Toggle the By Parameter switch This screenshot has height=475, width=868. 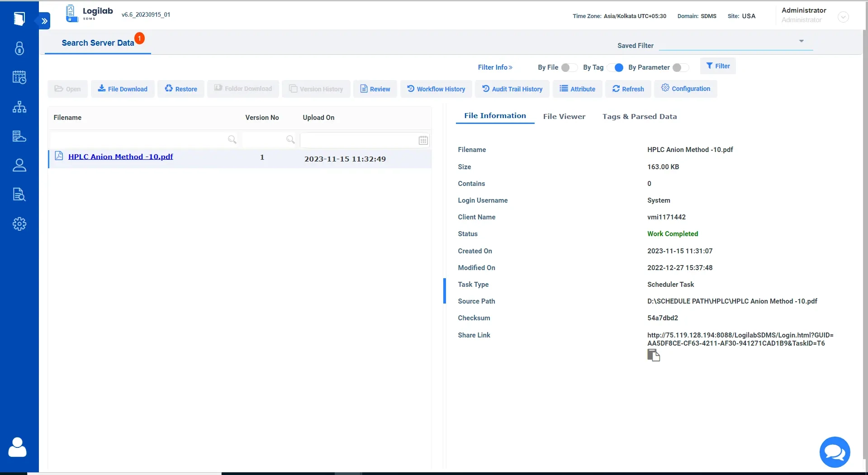pyautogui.click(x=681, y=67)
